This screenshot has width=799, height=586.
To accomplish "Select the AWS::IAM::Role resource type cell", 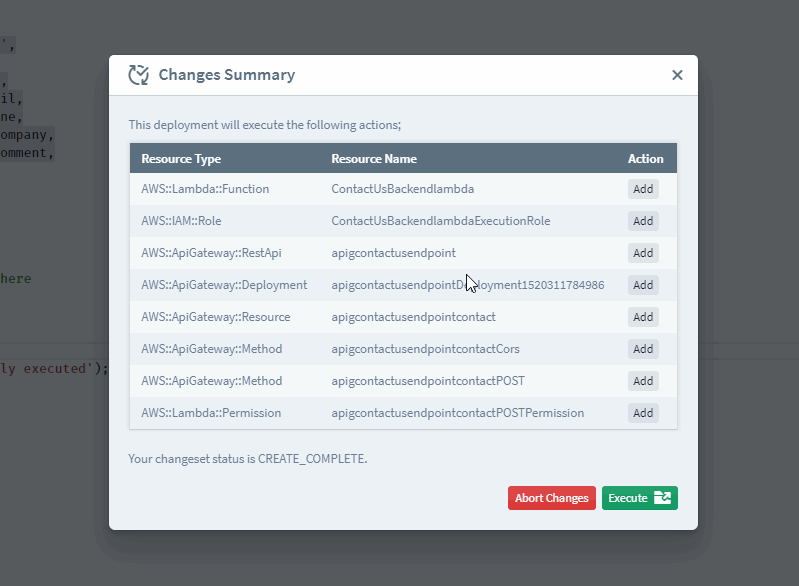I will click(x=181, y=221).
